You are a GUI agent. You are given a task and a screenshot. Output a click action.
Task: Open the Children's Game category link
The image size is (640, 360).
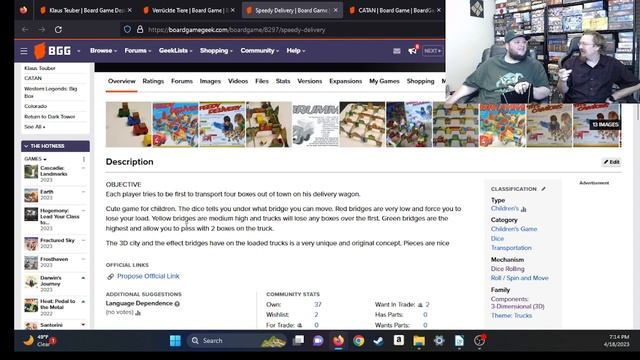point(514,229)
